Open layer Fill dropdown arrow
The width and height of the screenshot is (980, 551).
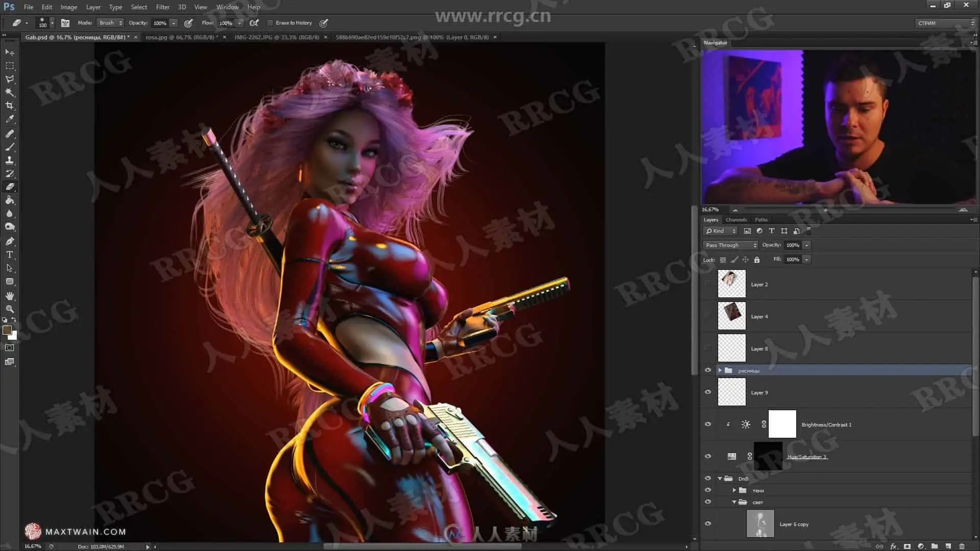(806, 260)
